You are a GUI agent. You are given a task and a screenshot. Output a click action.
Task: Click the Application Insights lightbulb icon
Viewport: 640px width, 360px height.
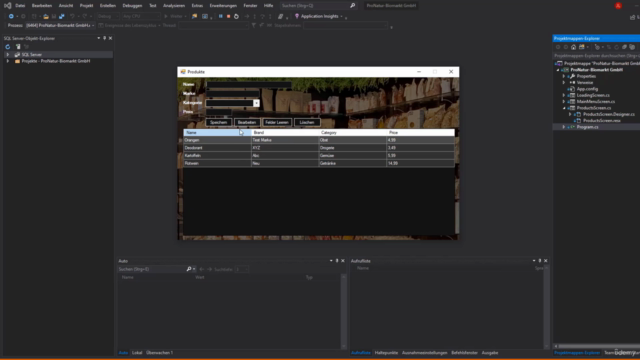pyautogui.click(x=297, y=16)
